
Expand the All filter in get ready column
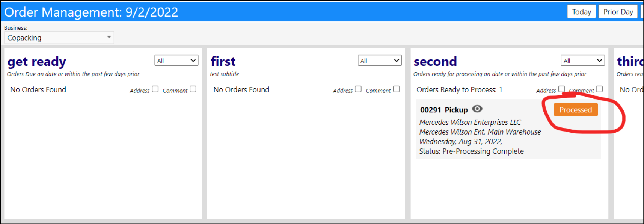(176, 61)
